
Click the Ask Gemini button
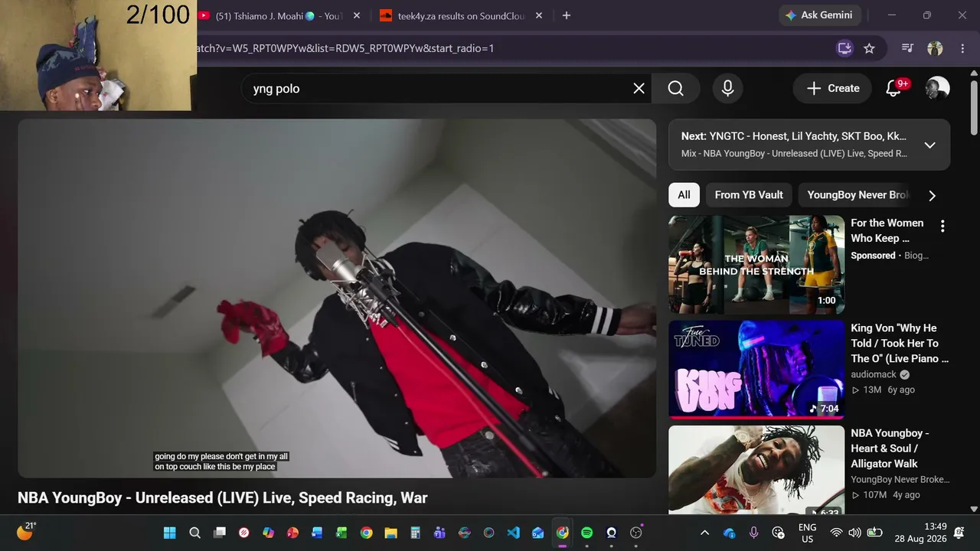click(x=821, y=15)
